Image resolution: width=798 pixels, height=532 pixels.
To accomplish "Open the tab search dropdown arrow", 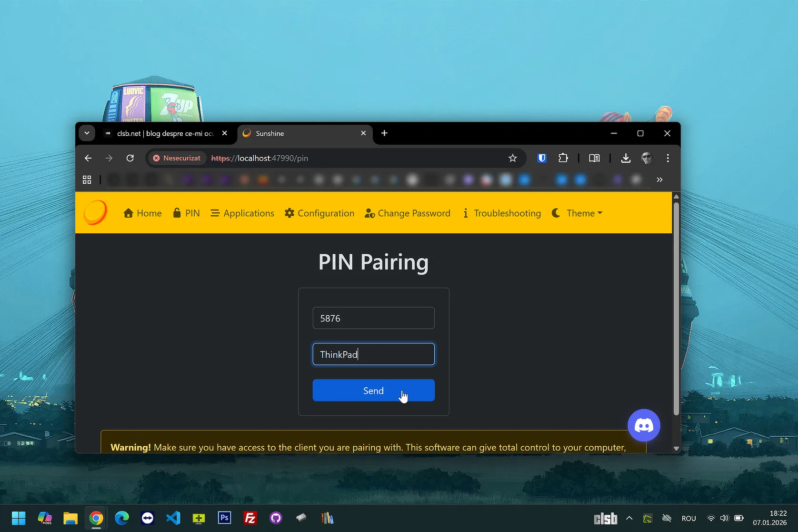I will [x=87, y=133].
